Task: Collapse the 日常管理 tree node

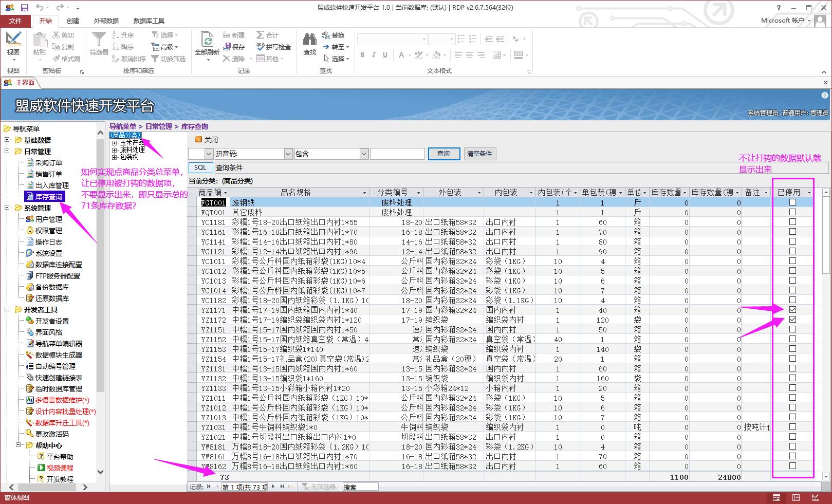Action: (x=7, y=151)
